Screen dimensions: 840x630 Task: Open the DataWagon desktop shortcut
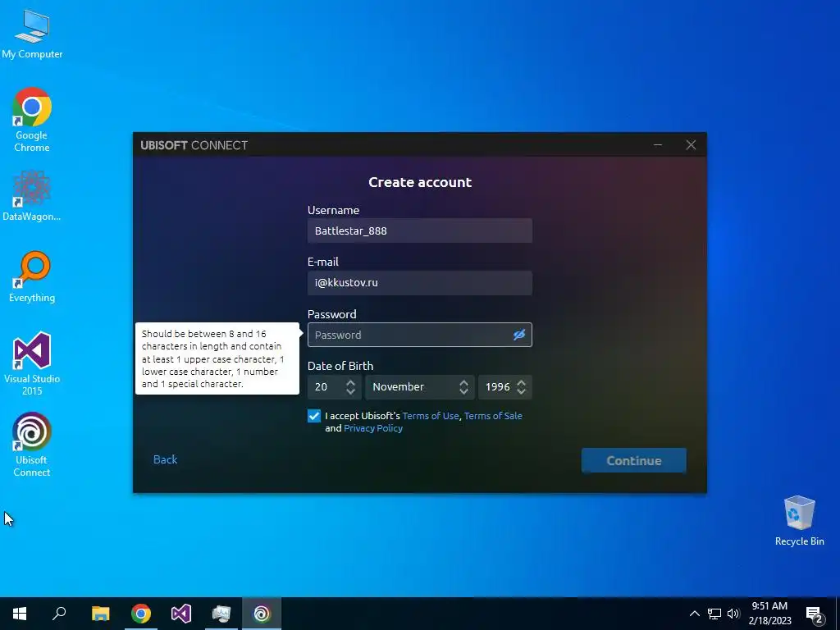pos(32,195)
